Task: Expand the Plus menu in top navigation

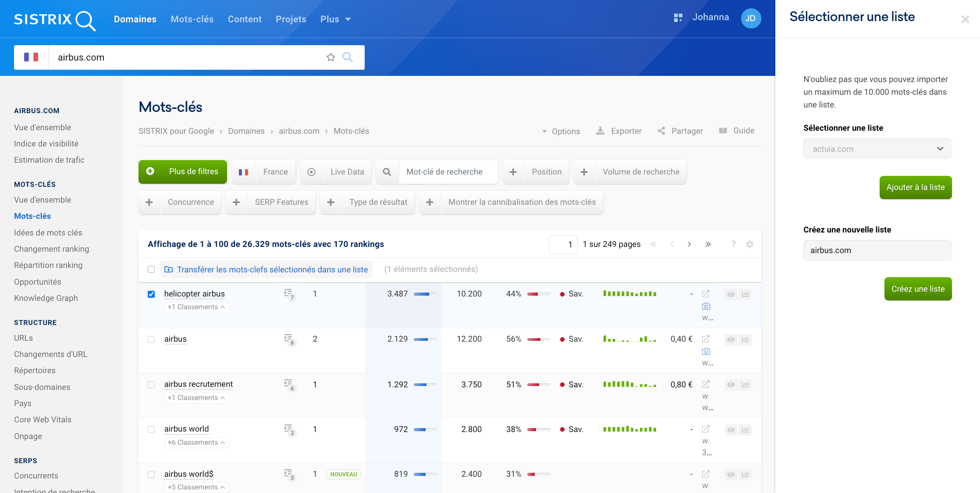Action: point(335,19)
